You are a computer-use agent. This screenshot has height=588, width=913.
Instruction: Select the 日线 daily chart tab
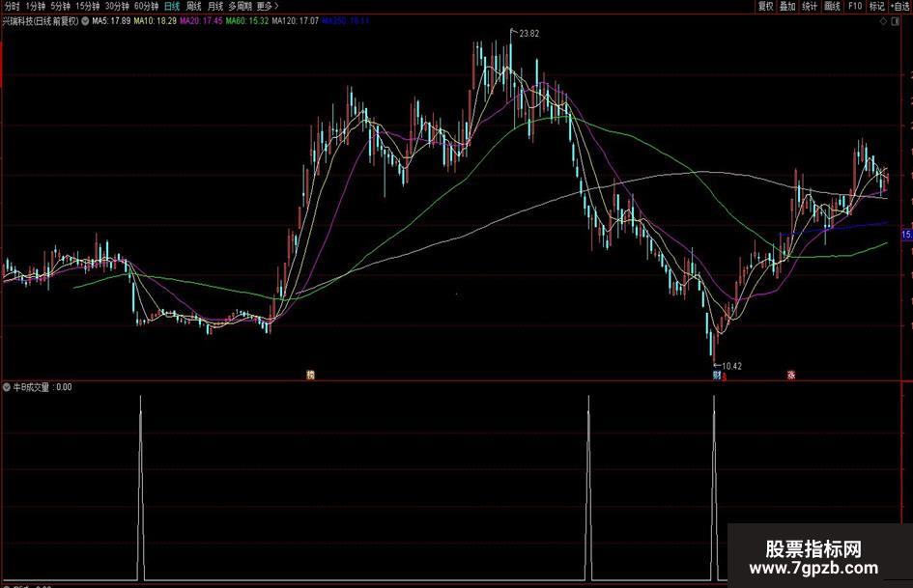point(172,7)
